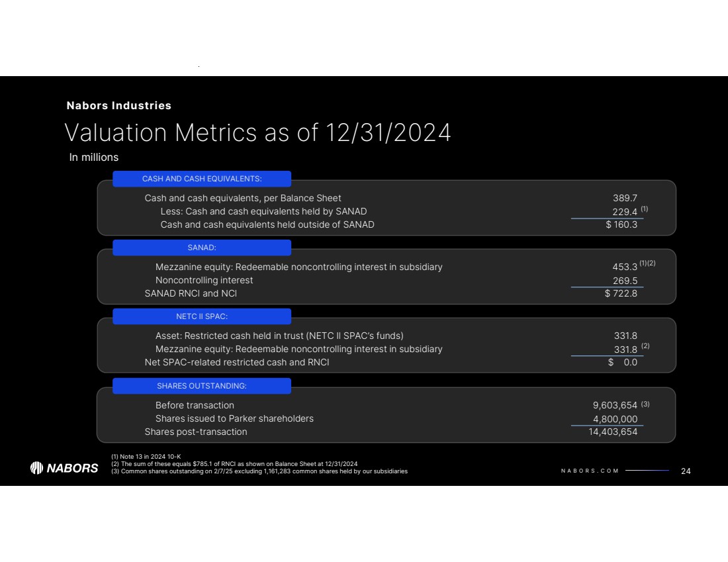Screen dimensions: 728x562
Task: Open the NABORS.COM footer link
Action: tap(590, 471)
